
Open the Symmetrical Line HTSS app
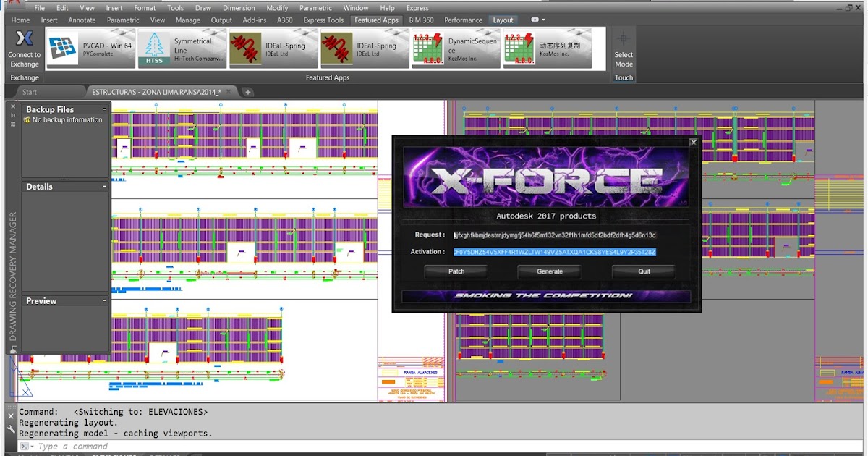[x=182, y=48]
